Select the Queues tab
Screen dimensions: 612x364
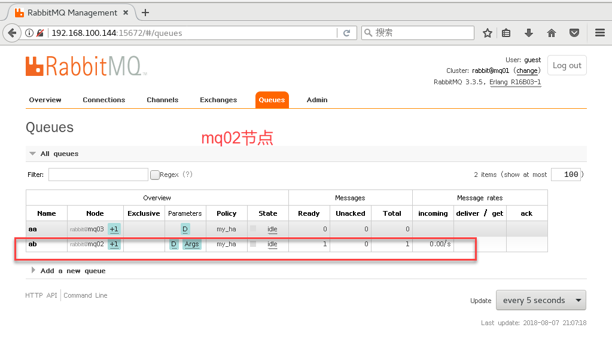(x=272, y=100)
